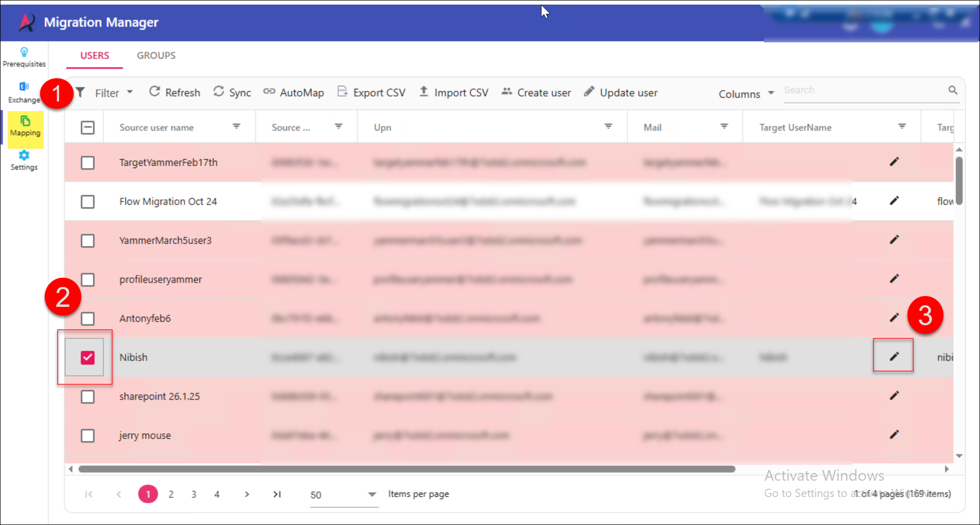Click the search magnifier icon
980x525 pixels.
pyautogui.click(x=952, y=90)
